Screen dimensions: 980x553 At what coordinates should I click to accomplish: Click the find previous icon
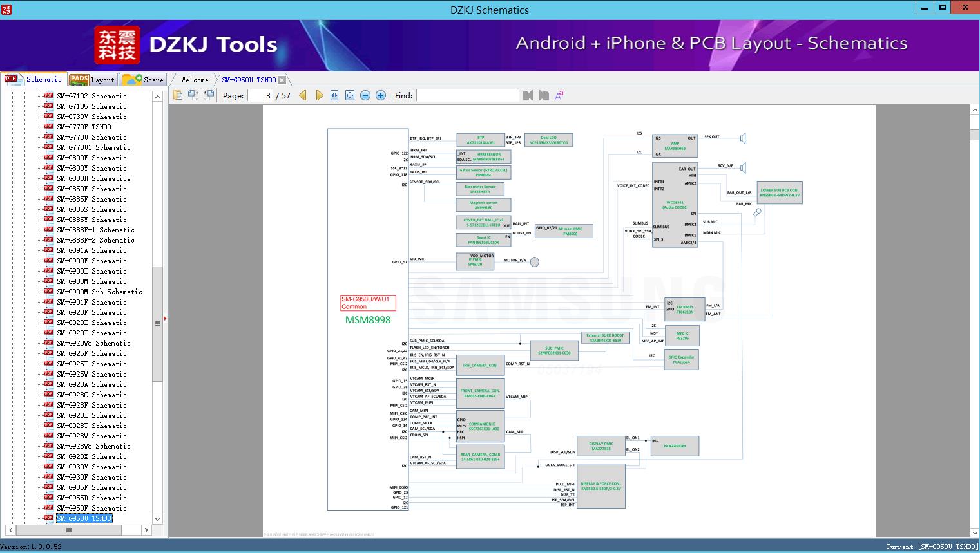click(528, 95)
